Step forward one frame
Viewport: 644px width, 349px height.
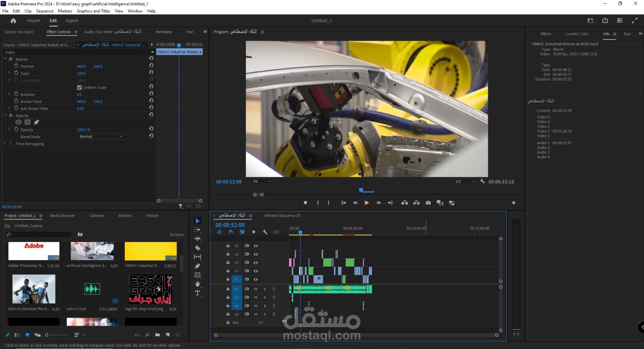pyautogui.click(x=379, y=203)
